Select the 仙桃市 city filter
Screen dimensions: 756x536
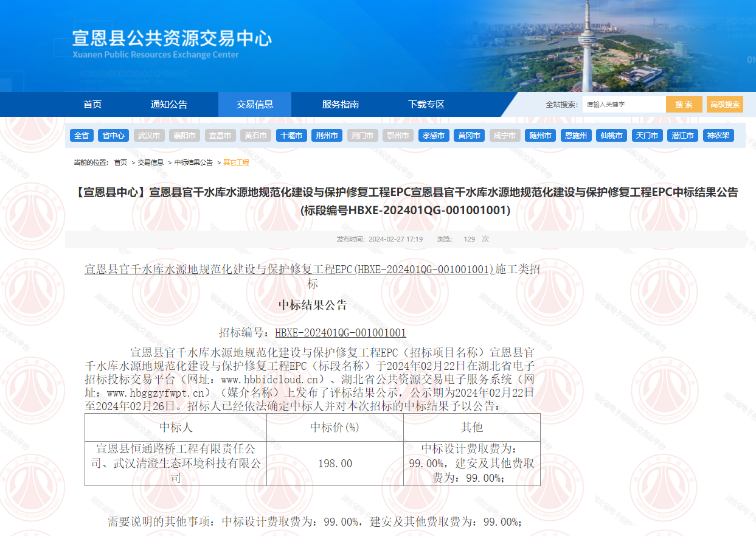611,136
